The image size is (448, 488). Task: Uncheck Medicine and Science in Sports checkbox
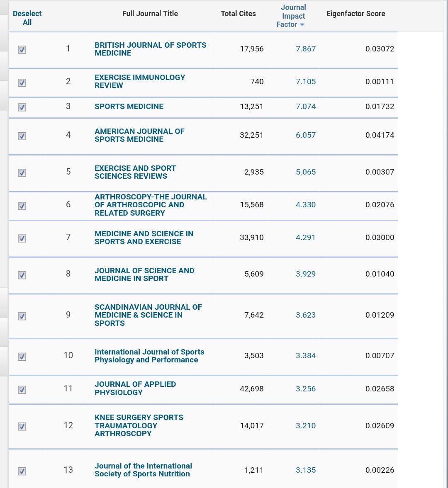click(22, 238)
